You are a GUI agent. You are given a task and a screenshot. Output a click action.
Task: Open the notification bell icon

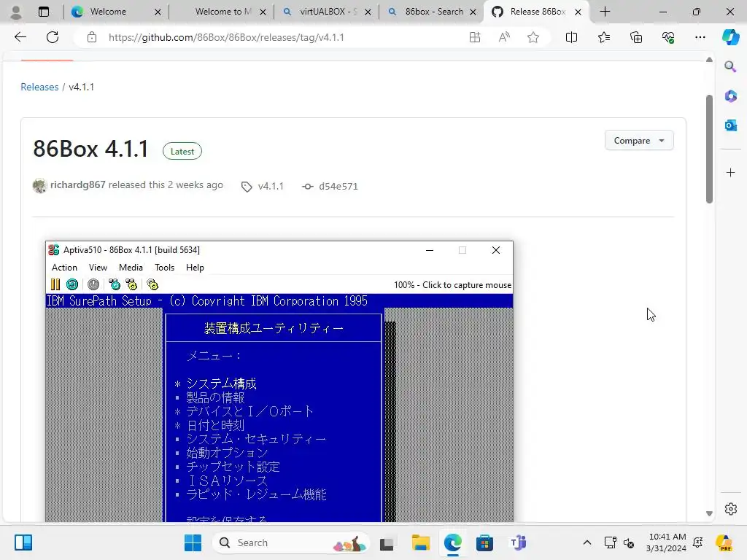point(698,542)
